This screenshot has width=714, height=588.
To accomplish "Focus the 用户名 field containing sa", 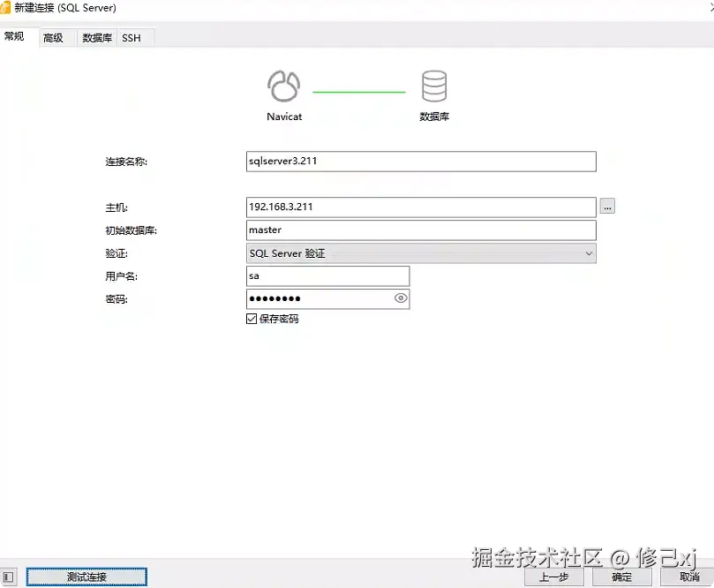I will click(327, 276).
